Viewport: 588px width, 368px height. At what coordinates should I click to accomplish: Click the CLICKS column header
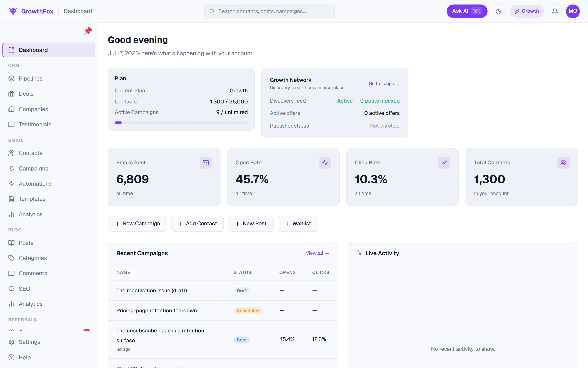click(321, 272)
